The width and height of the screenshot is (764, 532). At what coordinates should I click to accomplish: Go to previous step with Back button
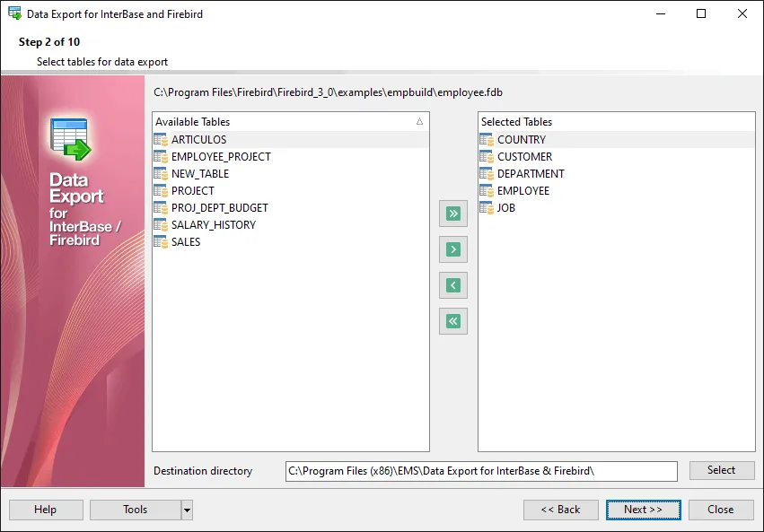(561, 510)
